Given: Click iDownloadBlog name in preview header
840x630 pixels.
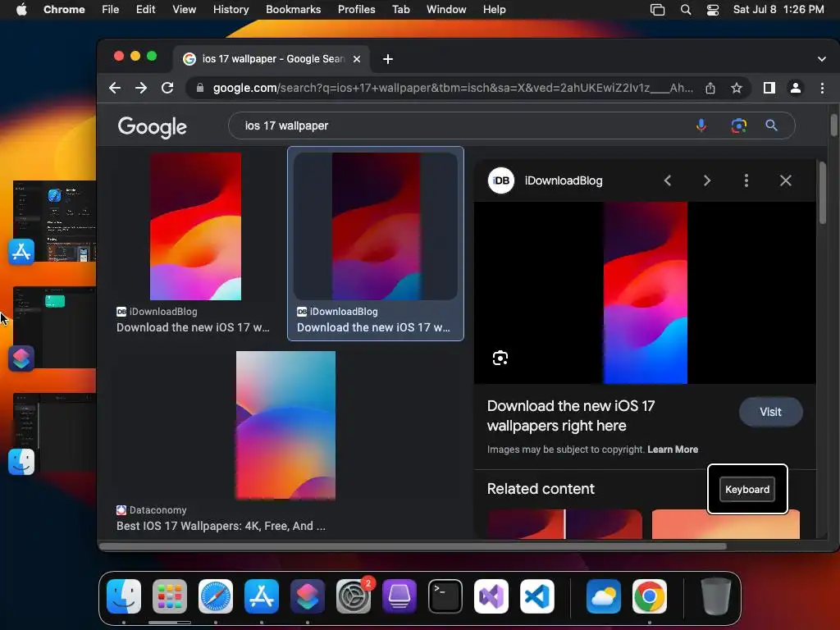Looking at the screenshot, I should click(564, 180).
